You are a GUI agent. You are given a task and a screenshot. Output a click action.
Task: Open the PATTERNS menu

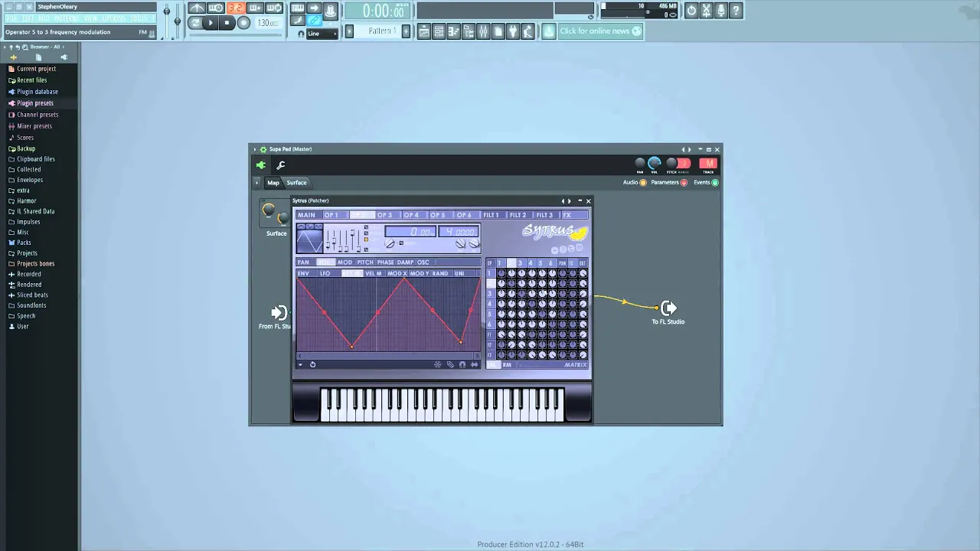[x=67, y=18]
